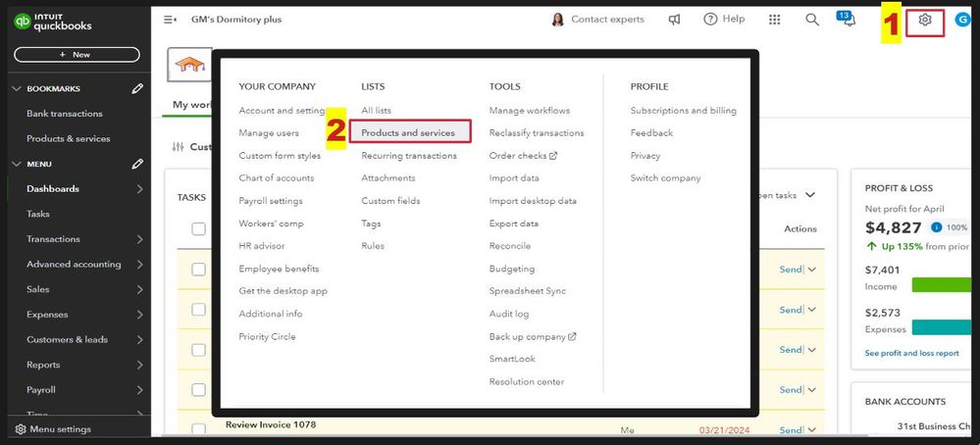Viewport: 980px width, 445px height.
Task: Click the Net profit info icon
Action: point(936,227)
